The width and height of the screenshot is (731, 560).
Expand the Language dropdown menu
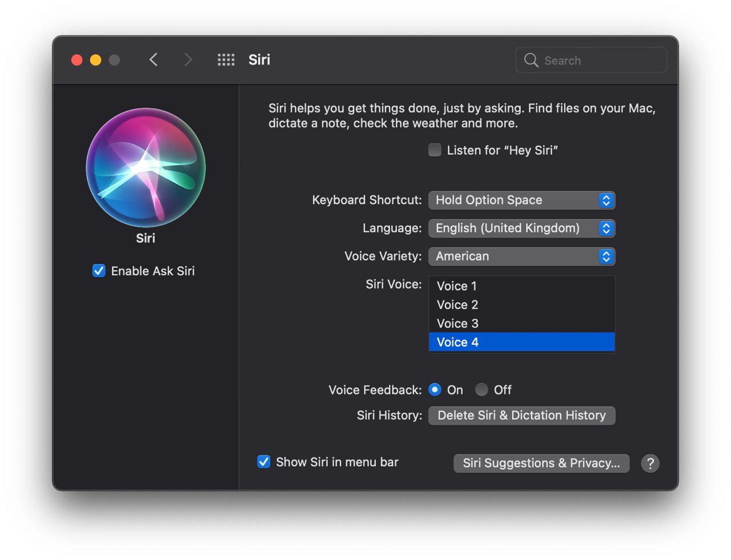click(x=521, y=228)
